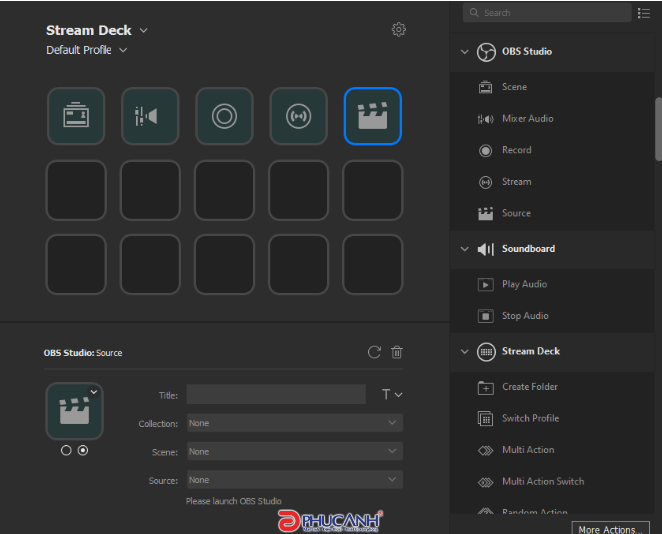Click the actions list scrollbar

click(658, 129)
